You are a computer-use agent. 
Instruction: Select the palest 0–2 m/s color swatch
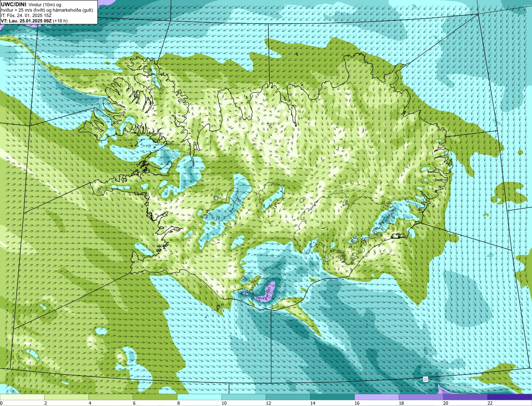pyautogui.click(x=22, y=397)
